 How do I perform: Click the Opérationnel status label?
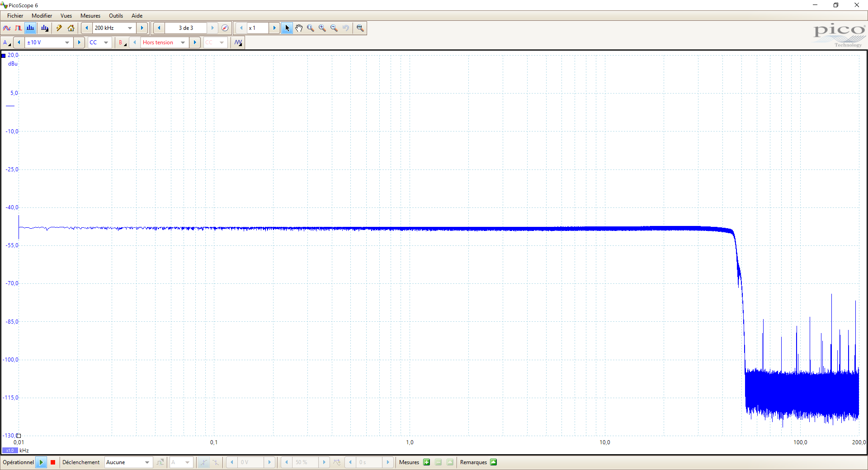(x=18, y=462)
